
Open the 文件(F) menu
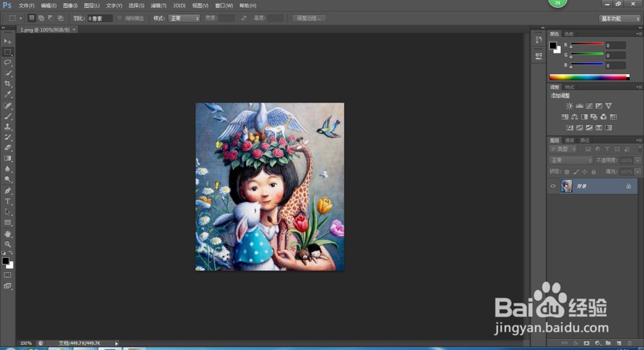click(x=26, y=5)
